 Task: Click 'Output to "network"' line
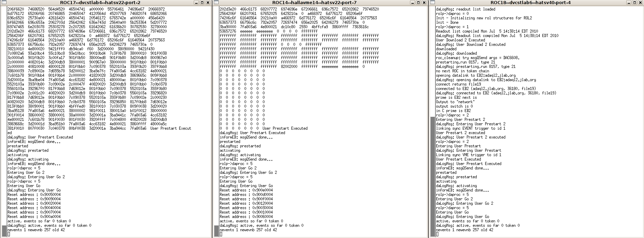pyautogui.click(x=455, y=102)
